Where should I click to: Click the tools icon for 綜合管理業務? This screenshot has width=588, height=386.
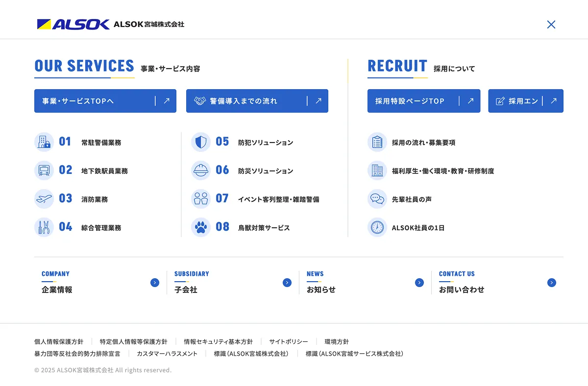(44, 227)
